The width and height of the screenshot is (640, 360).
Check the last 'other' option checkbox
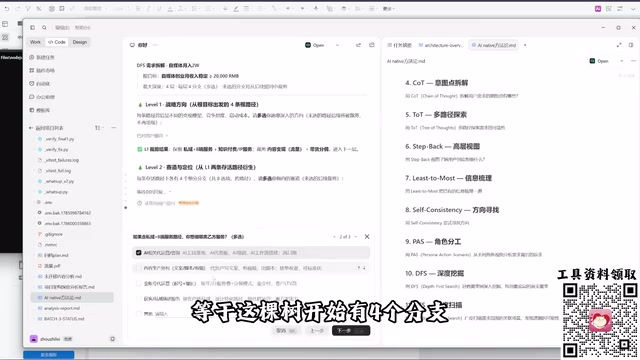[x=139, y=314]
